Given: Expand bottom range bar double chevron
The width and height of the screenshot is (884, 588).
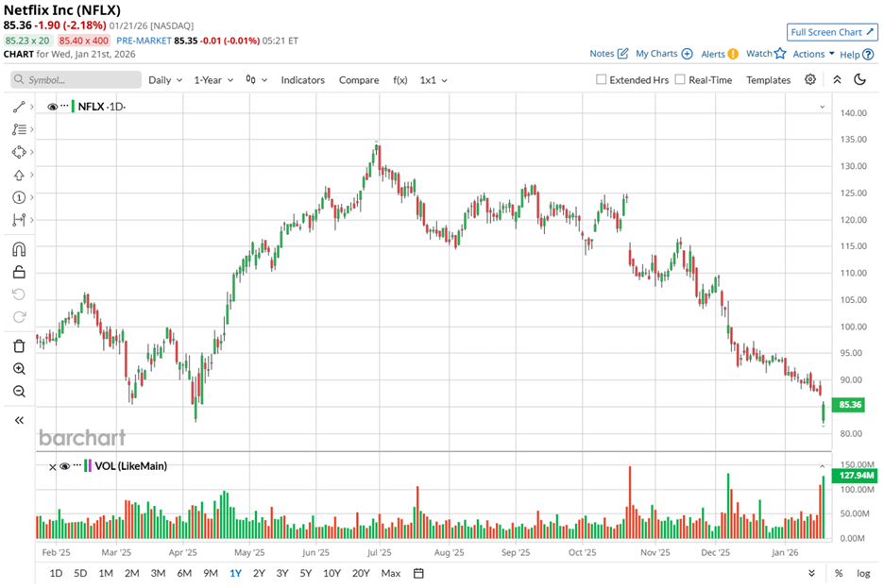Looking at the screenshot, I should [812, 573].
